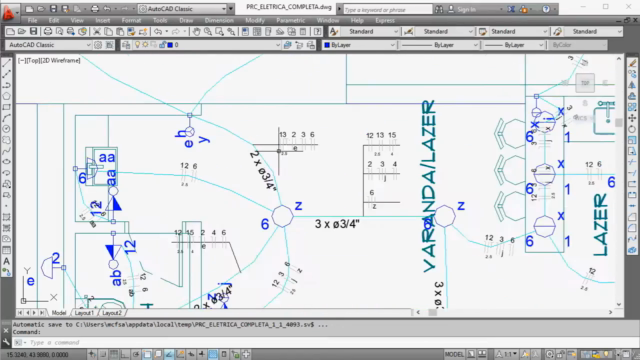Toggle MODEL space button in status bar
640x360 pixels.
pyautogui.click(x=454, y=354)
